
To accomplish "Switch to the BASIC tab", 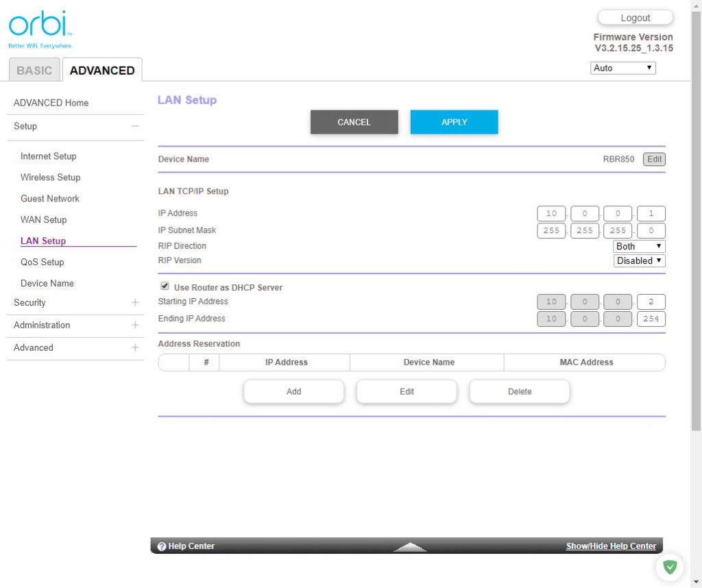I will (x=34, y=70).
